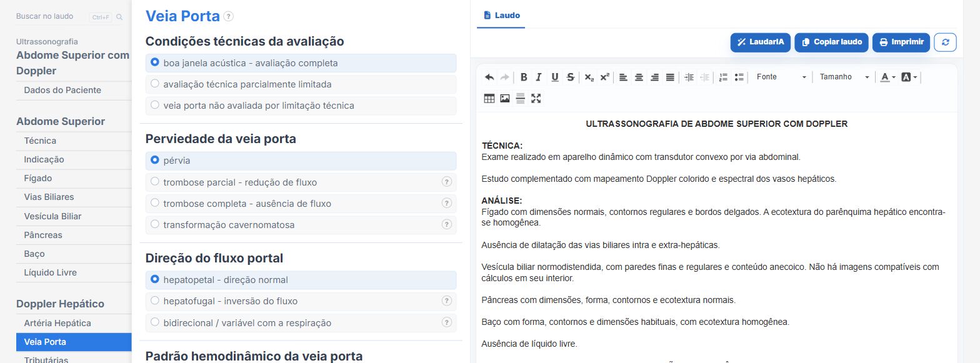Toggle fullscreen editor mode
This screenshot has height=363, width=980.
coord(536,98)
